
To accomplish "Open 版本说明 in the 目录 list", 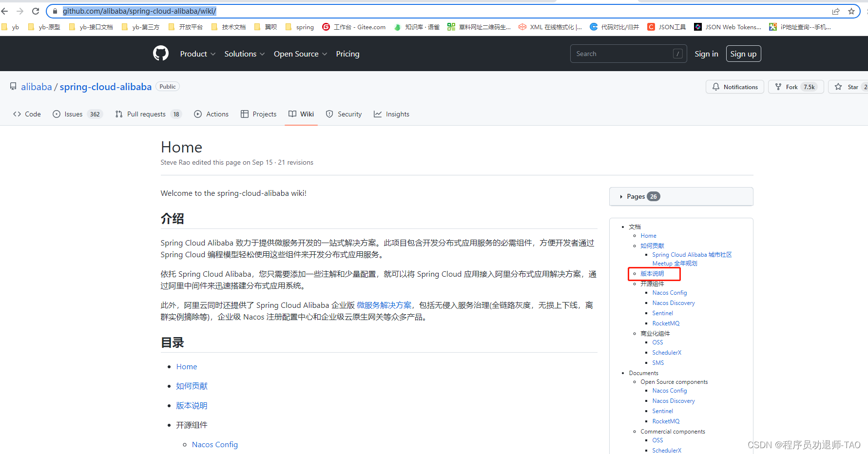I will coord(192,405).
